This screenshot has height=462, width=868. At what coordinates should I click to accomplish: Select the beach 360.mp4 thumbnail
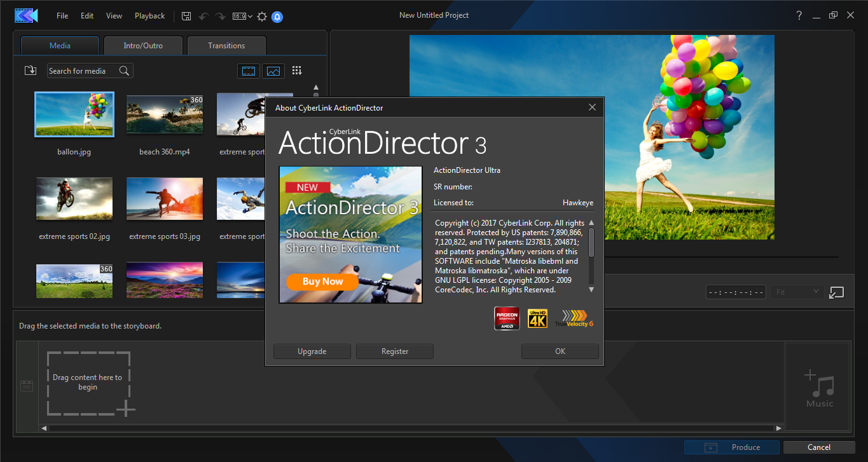(x=165, y=114)
